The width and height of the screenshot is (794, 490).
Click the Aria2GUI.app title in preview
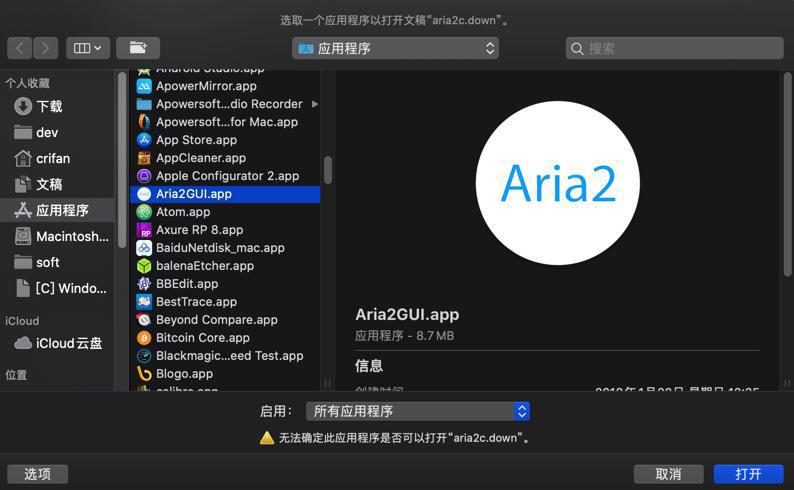coord(407,314)
